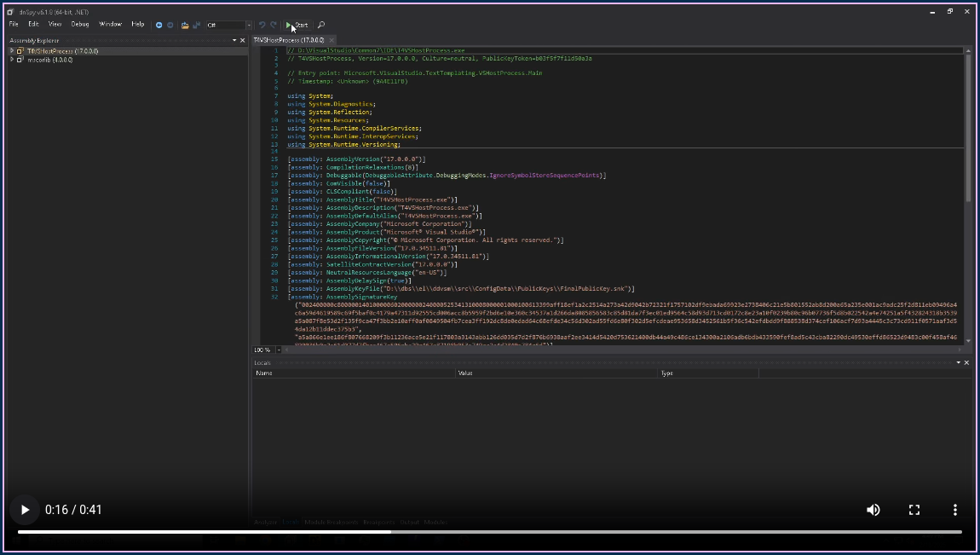Click the AssemblyCompany attribute line
The height and width of the screenshot is (555, 980).
tap(379, 223)
